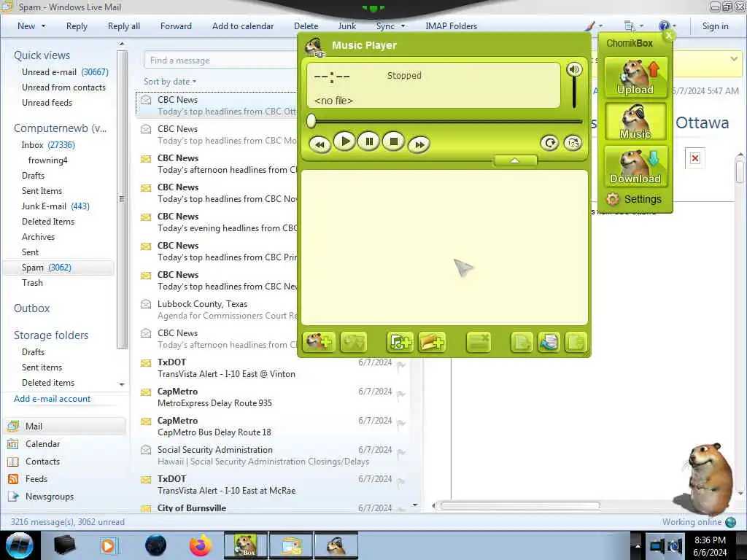747x560 pixels.
Task: Close the ChomikBox panel
Action: [x=668, y=36]
